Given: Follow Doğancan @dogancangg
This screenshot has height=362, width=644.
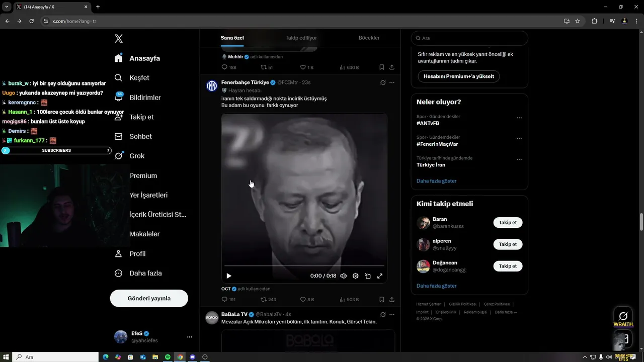Looking at the screenshot, I should pos(508,266).
